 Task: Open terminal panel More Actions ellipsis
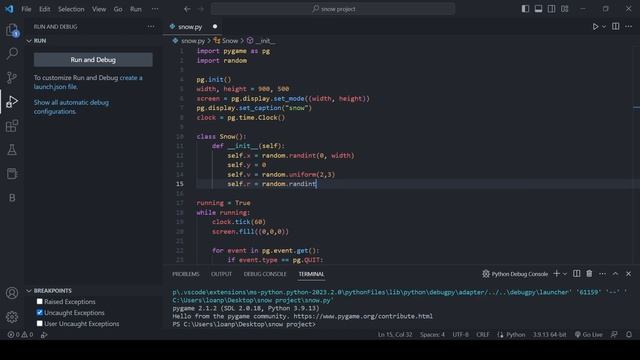tap(602, 274)
